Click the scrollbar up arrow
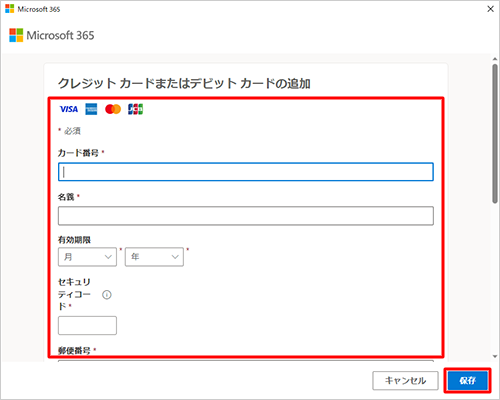500x400 pixels. click(495, 59)
